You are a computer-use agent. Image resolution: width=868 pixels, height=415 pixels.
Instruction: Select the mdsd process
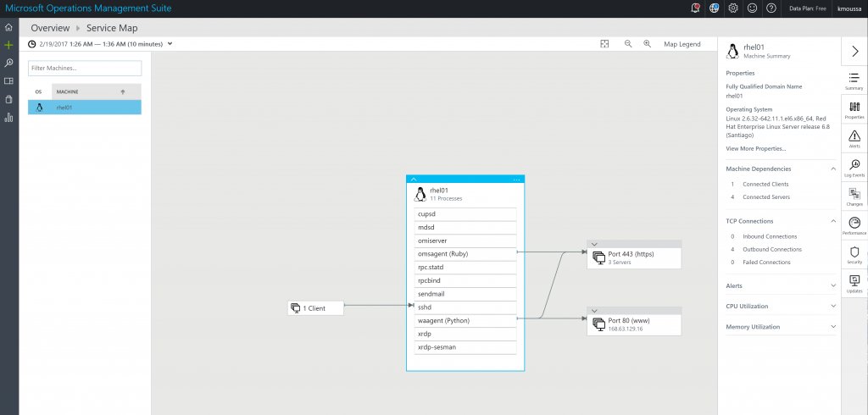pyautogui.click(x=465, y=228)
